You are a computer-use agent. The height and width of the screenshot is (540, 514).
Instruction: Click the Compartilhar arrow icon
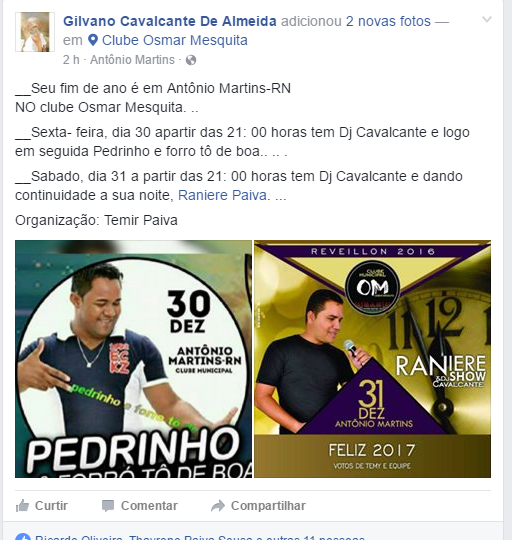click(218, 506)
